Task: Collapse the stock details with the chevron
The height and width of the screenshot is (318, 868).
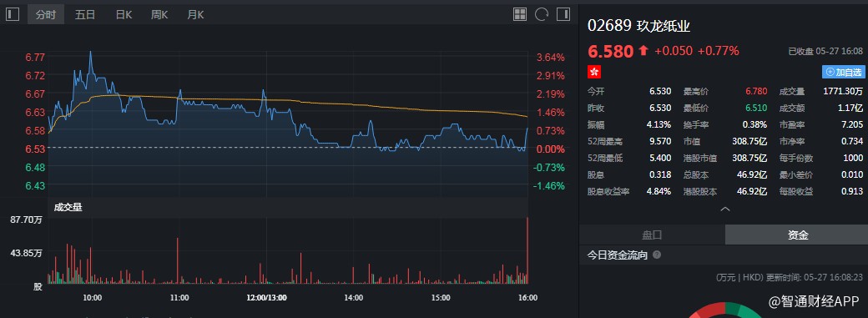Action: click(x=724, y=209)
